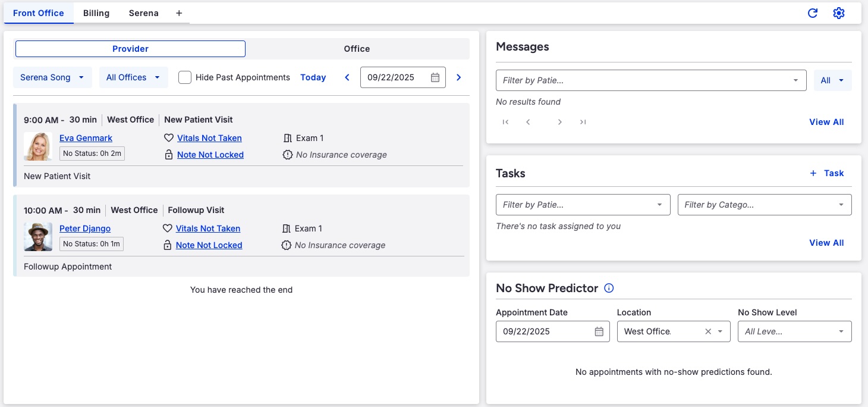Open calendar icon in Appointment Date field

[x=599, y=331]
